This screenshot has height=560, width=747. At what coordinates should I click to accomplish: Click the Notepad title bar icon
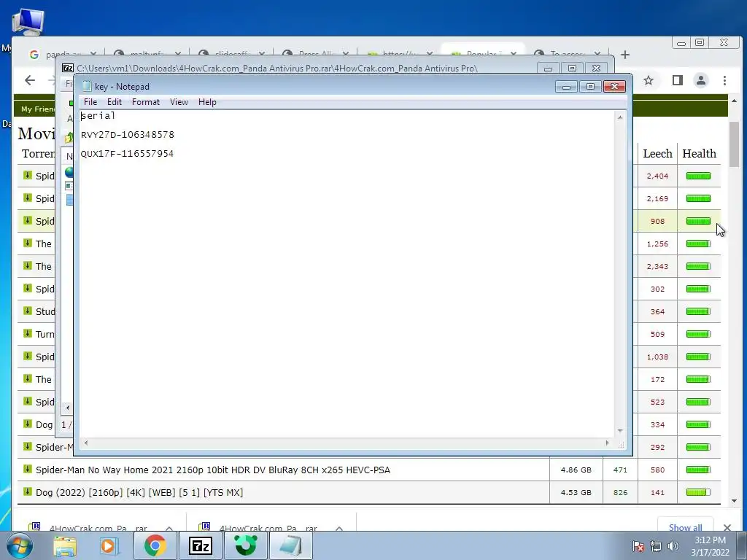[87, 86]
